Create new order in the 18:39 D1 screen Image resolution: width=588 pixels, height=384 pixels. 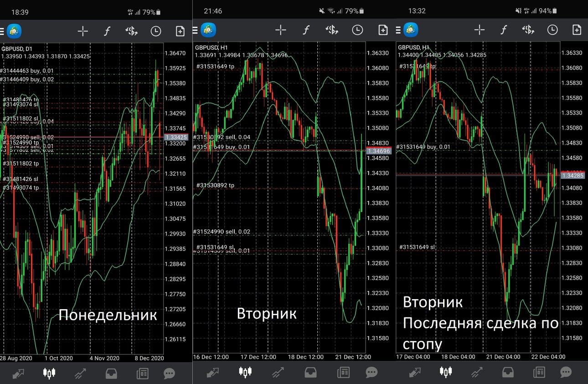pyautogui.click(x=180, y=31)
